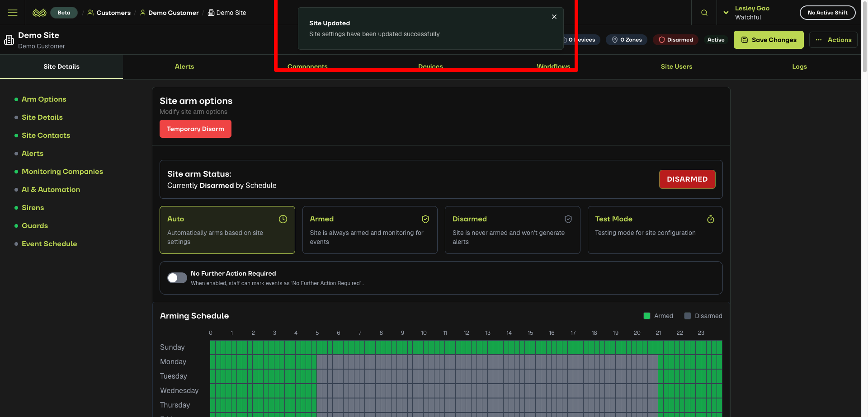Open the hamburger navigation menu
Screen dimensions: 868x417
[13, 13]
